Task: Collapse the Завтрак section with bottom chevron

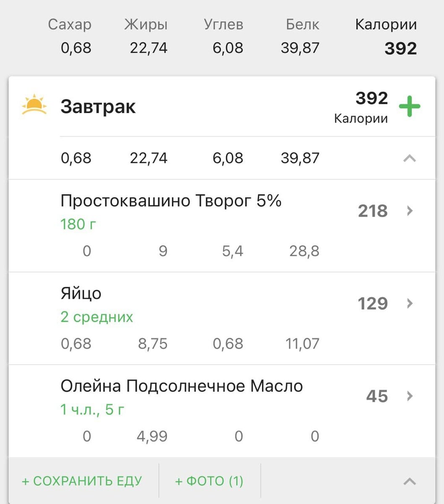Action: (x=410, y=481)
